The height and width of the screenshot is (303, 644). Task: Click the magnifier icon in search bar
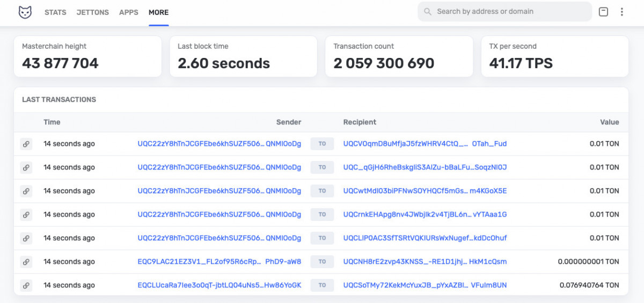coord(428,11)
